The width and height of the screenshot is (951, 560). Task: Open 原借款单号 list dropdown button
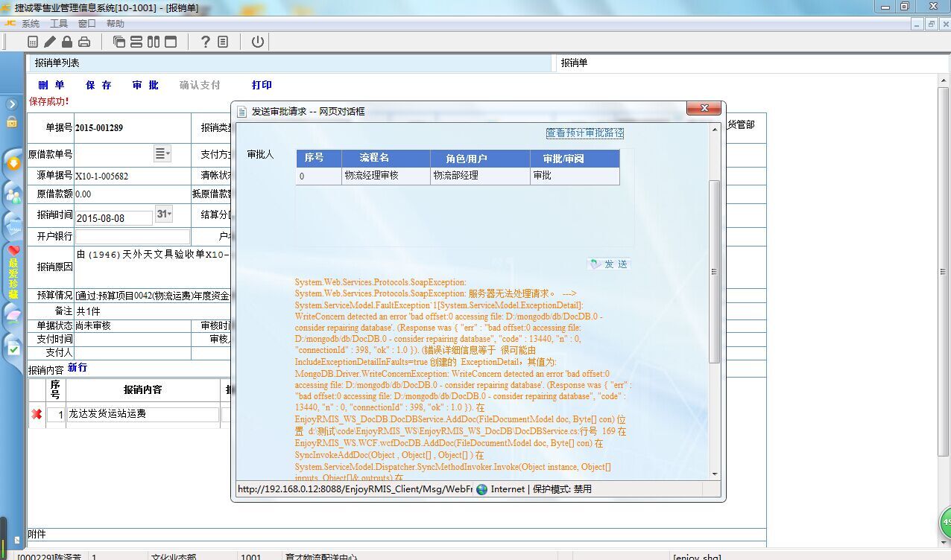[x=162, y=153]
